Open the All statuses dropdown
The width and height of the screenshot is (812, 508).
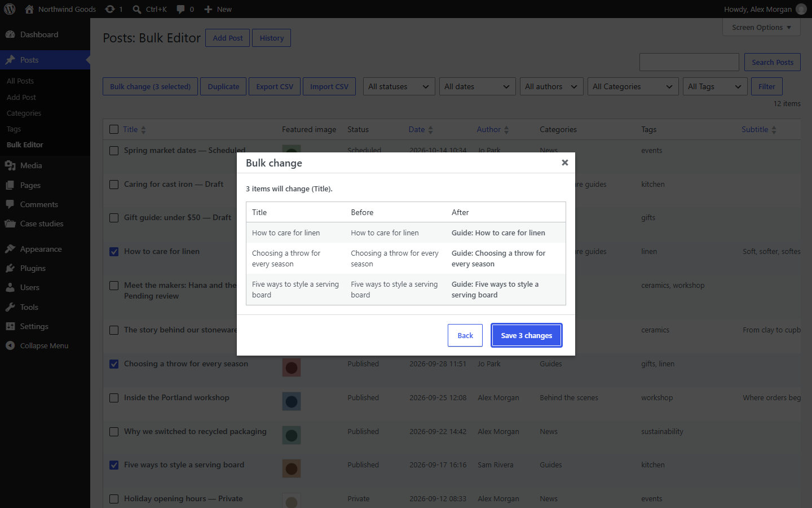[x=399, y=86]
